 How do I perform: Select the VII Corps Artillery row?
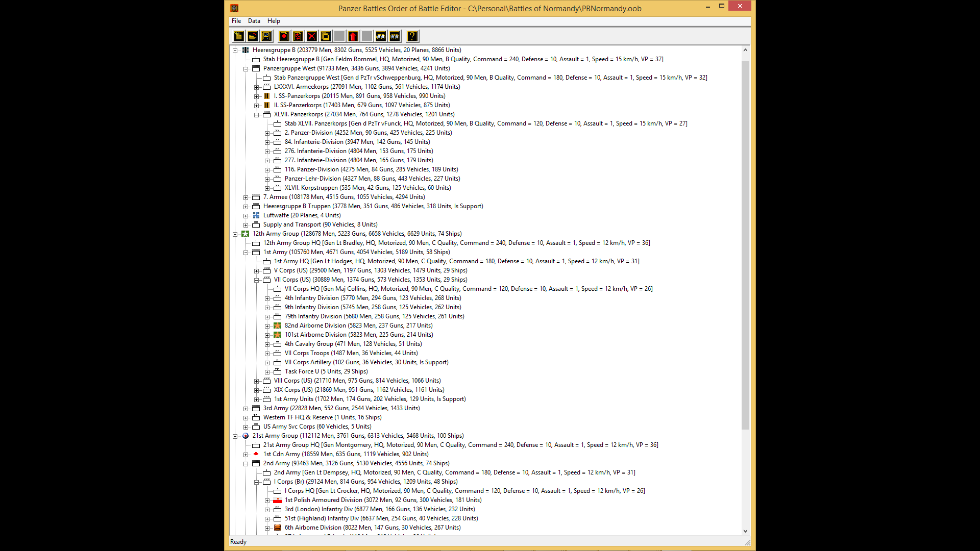pyautogui.click(x=366, y=362)
